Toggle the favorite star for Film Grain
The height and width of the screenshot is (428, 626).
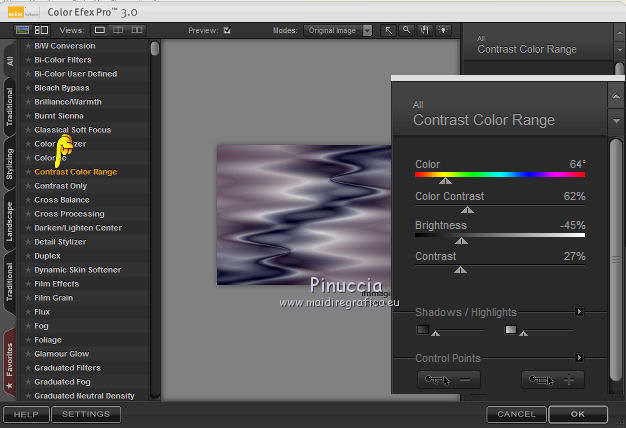click(28, 298)
